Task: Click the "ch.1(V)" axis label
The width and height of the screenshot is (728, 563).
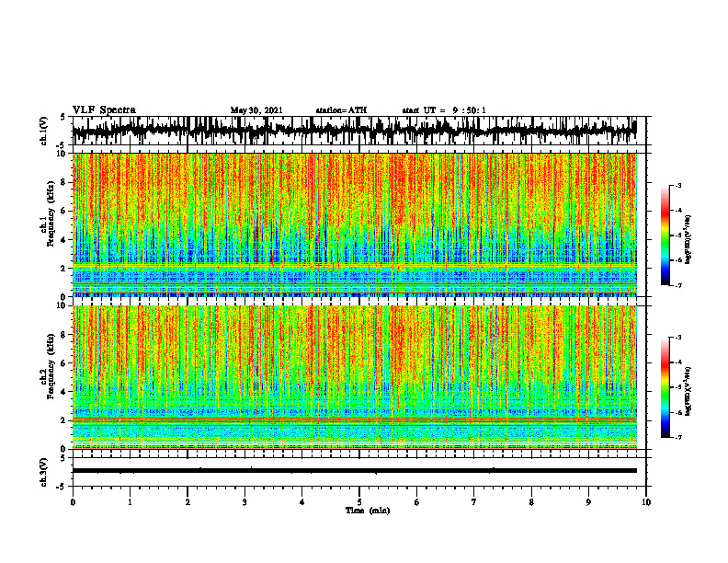Action: click(44, 131)
